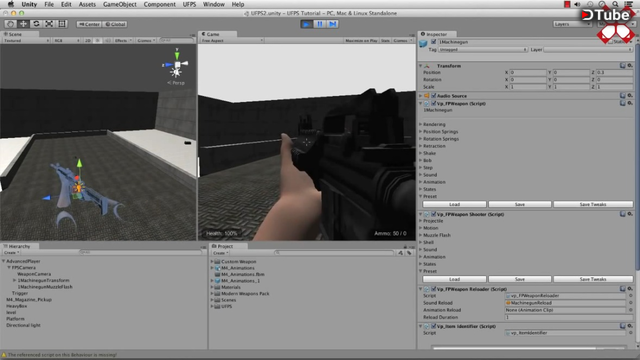This screenshot has height=360, width=640.
Task: Click Save Tweaks under Vp_FPWeapon preset
Action: (593, 204)
